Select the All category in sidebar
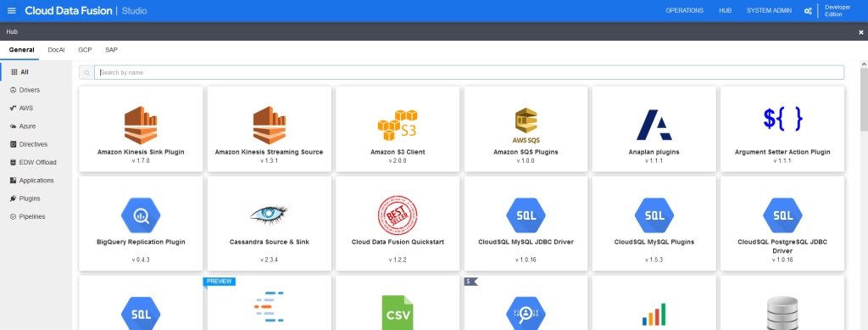868x330 pixels. [36, 72]
